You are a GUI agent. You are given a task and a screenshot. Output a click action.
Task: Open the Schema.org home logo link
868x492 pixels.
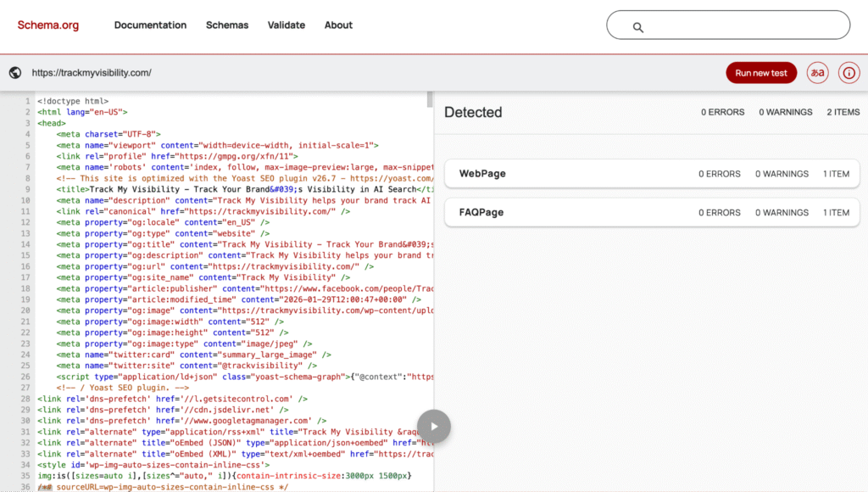pos(48,25)
